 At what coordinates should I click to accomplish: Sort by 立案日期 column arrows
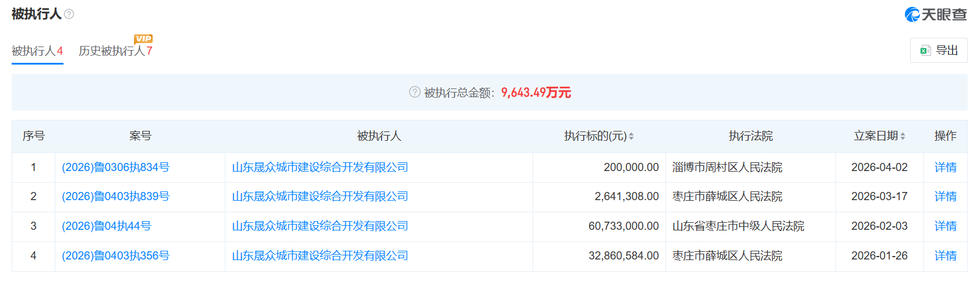[x=903, y=136]
